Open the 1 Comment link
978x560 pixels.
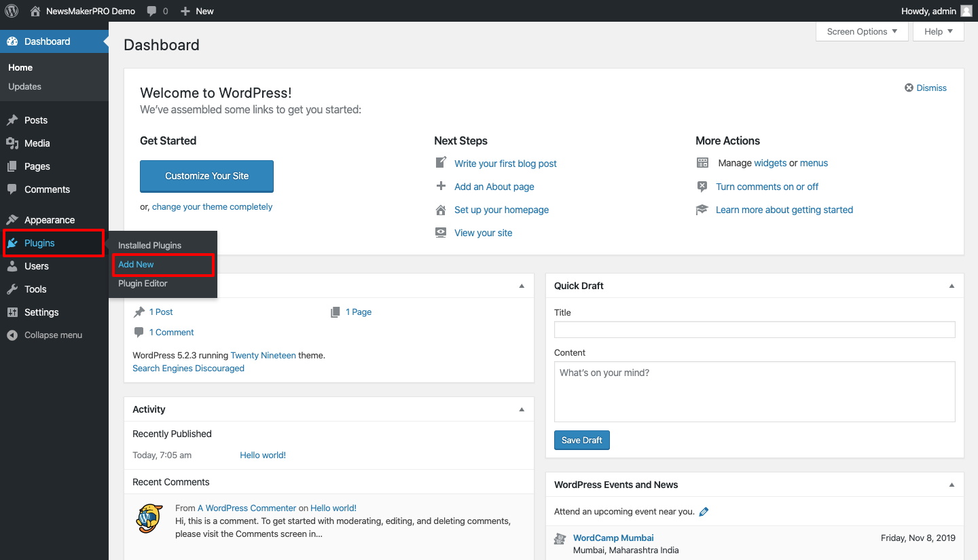click(171, 332)
